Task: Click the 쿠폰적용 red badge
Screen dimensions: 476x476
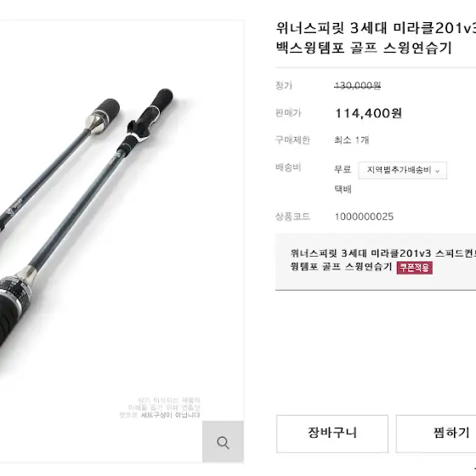Action: coord(415,268)
